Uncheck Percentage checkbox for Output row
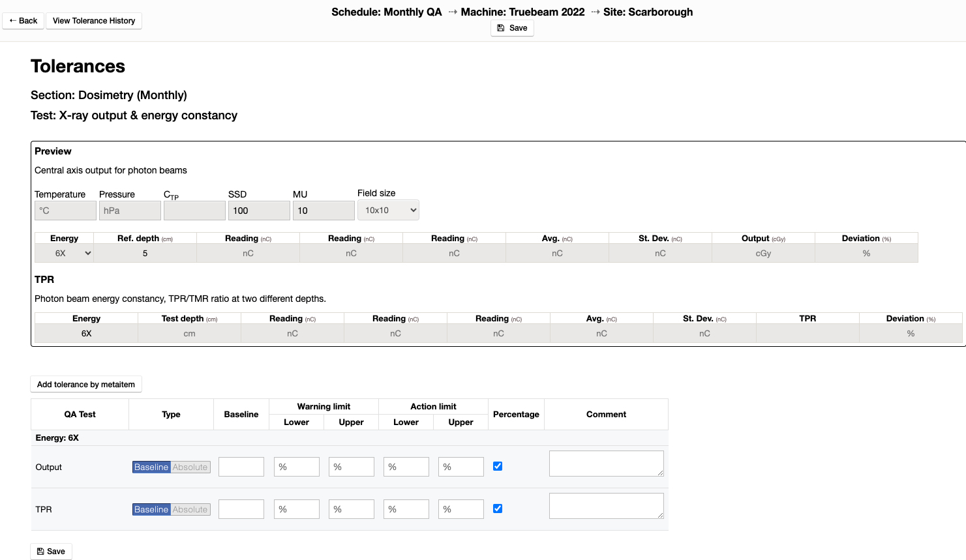Screen dimensions: 966x560 pyautogui.click(x=498, y=466)
